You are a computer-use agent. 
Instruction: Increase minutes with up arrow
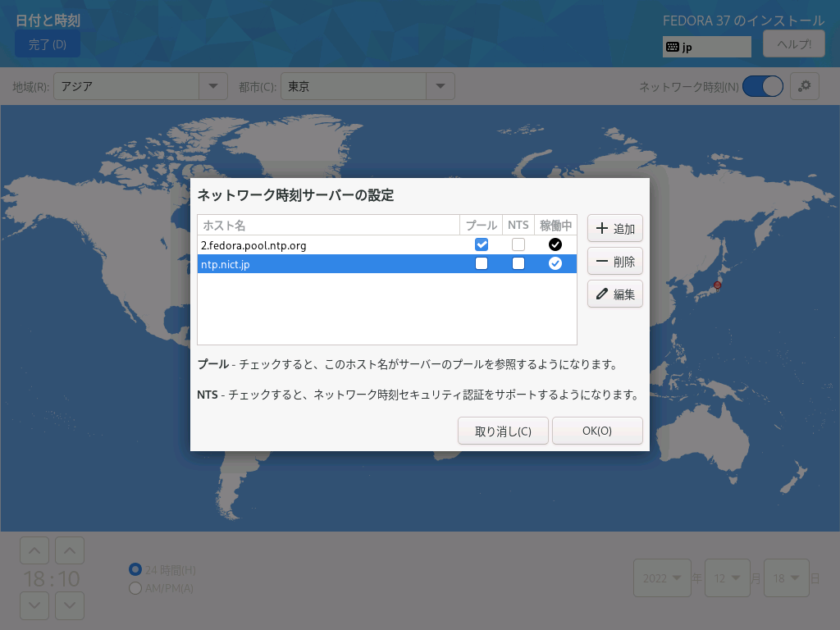[70, 550]
